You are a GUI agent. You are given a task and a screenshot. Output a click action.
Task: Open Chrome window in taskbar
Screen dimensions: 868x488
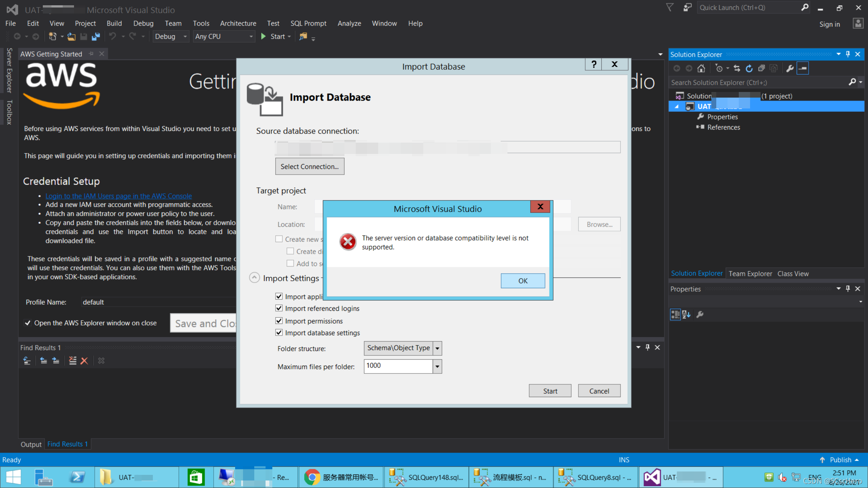[341, 477]
